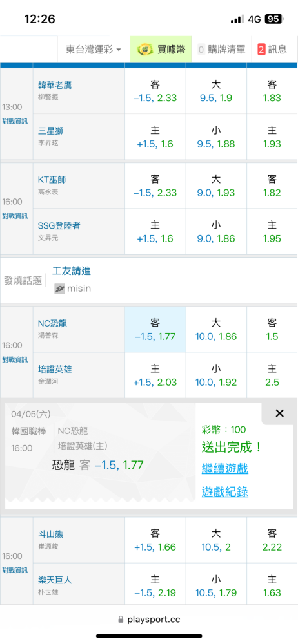Screen dimensions: 298x644
Task: Open 對戰資訊 for the 13:00 game
Action: pos(15,122)
